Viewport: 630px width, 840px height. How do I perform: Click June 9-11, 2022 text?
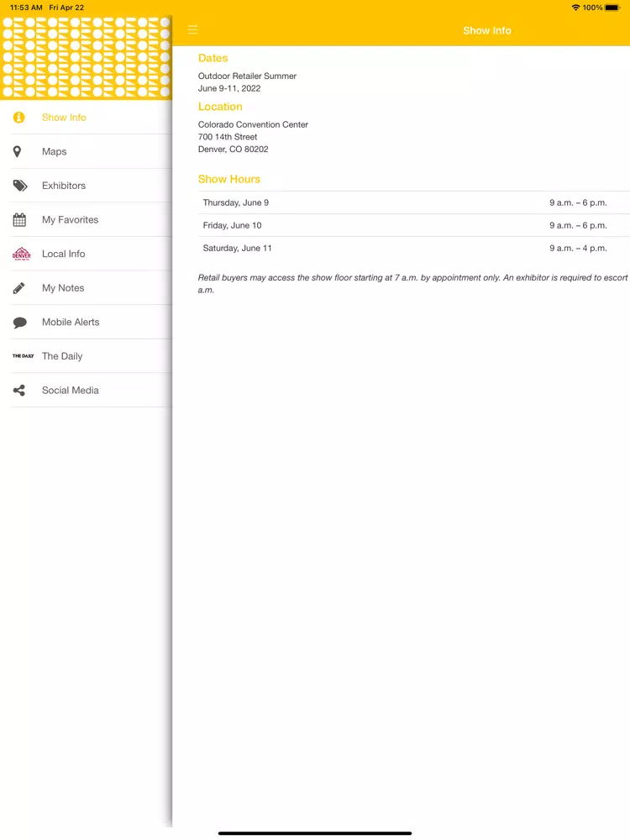click(229, 88)
